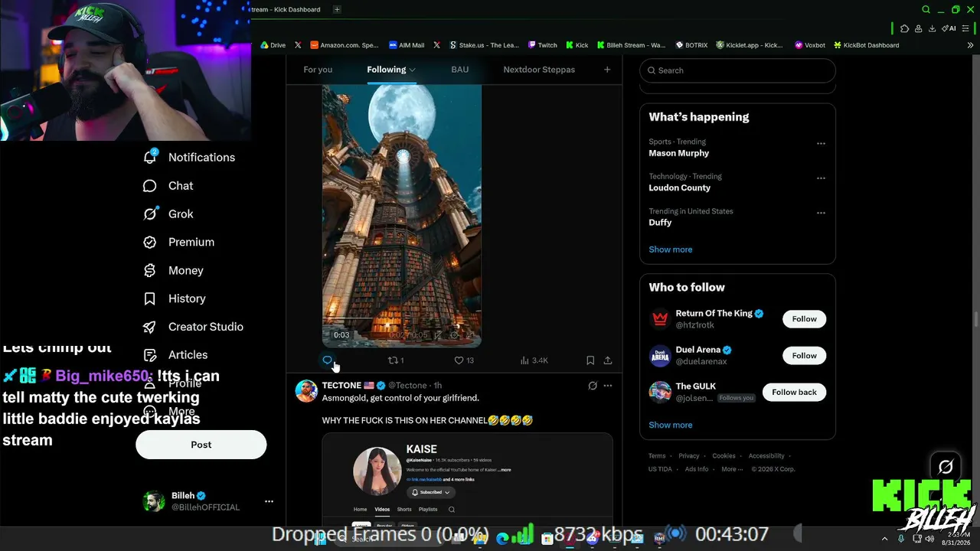This screenshot has height=551, width=980.
Task: Open the browser profile icon
Action: pos(918,28)
